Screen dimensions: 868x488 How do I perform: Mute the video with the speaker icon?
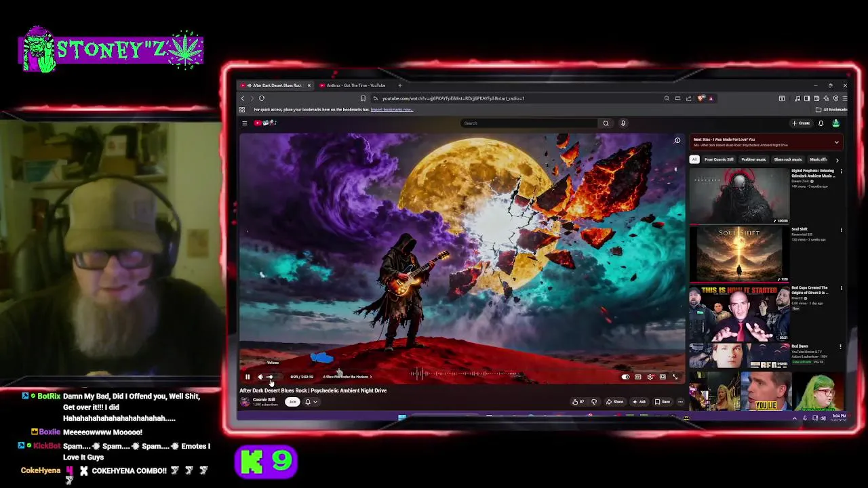pyautogui.click(x=260, y=377)
